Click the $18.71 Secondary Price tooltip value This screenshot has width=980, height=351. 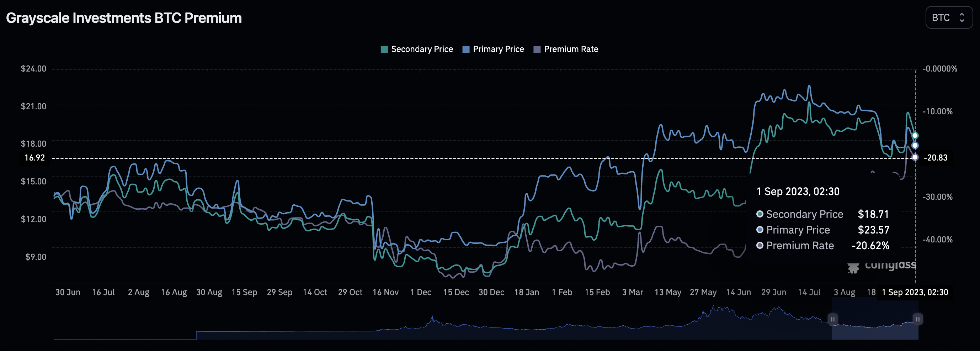tap(873, 214)
